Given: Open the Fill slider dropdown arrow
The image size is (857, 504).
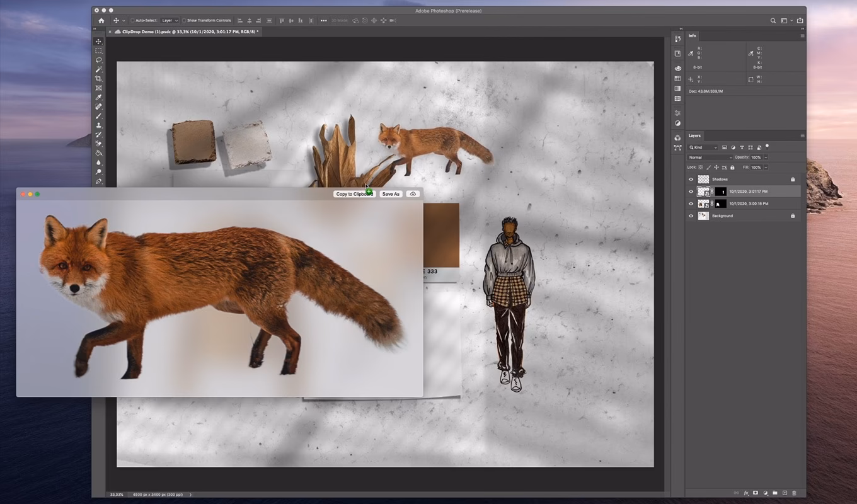Looking at the screenshot, I should pos(766,168).
